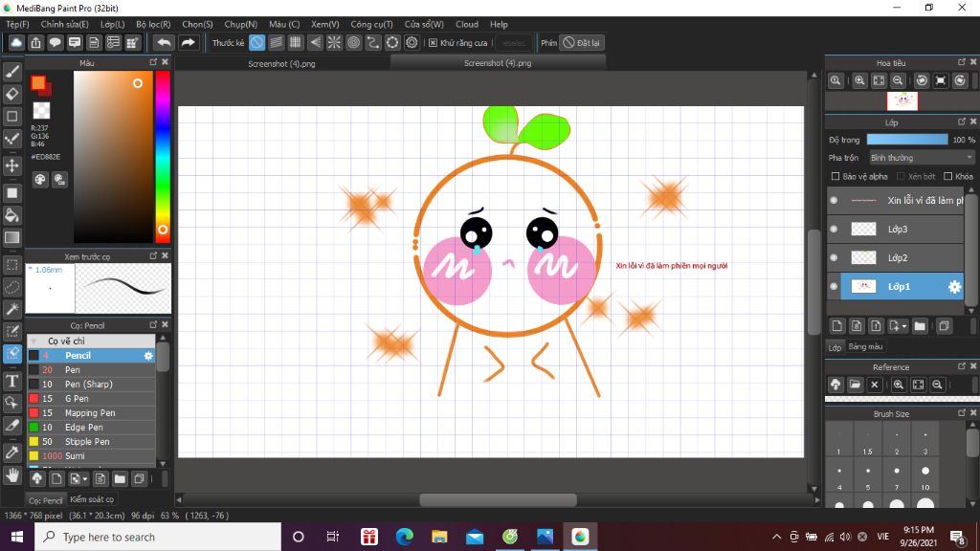Select the Bucket fill tool

(11, 215)
